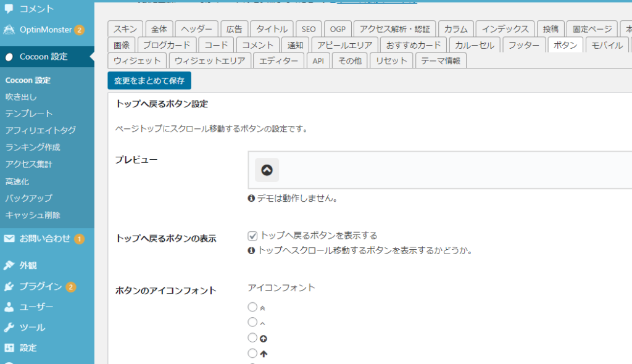Click the プラグイン update badge 2
Image resolution: width=632 pixels, height=364 pixels.
click(x=71, y=287)
